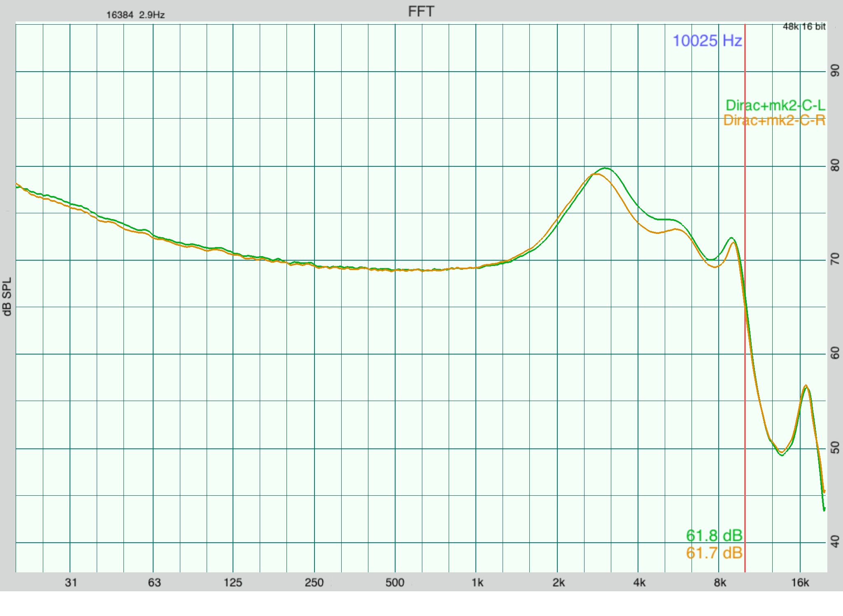This screenshot has height=616, width=843.
Task: Click the FFT chart title
Action: pos(421,12)
